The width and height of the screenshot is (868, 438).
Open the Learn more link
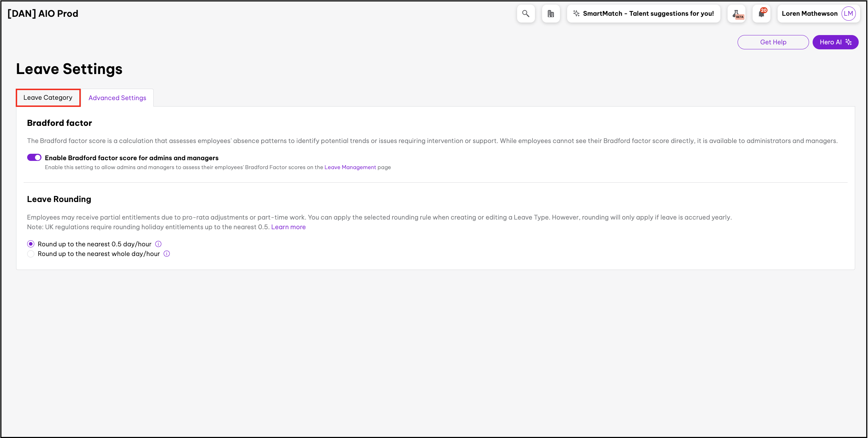click(288, 227)
